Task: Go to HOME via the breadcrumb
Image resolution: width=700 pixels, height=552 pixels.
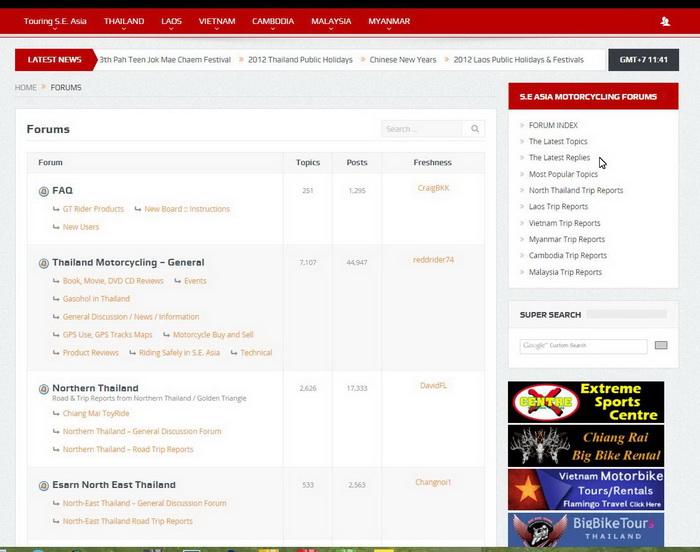Action: click(25, 88)
